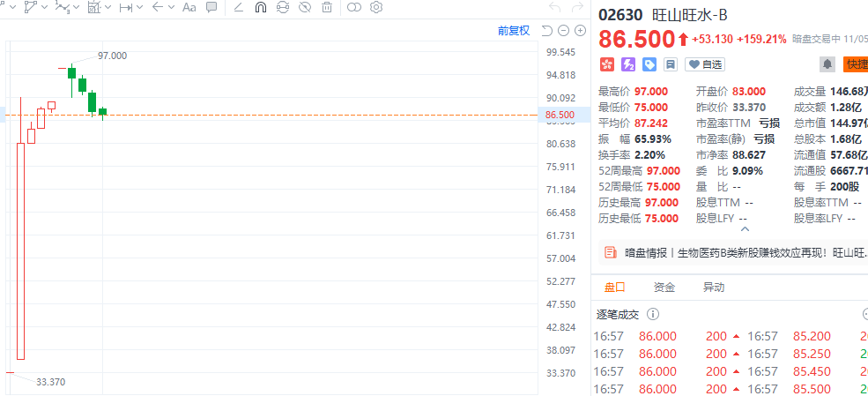Open dropdown next to wave pattern tool

[77, 7]
